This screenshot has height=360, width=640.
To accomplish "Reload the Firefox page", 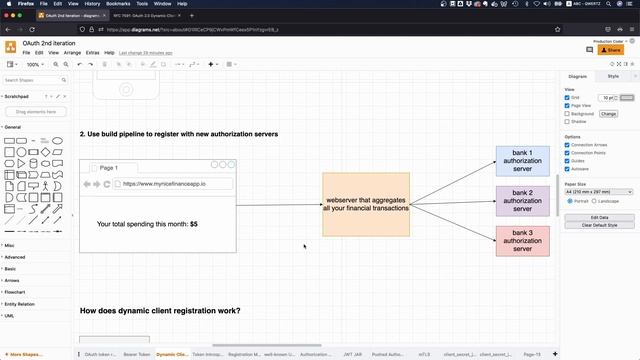I will click(32, 29).
